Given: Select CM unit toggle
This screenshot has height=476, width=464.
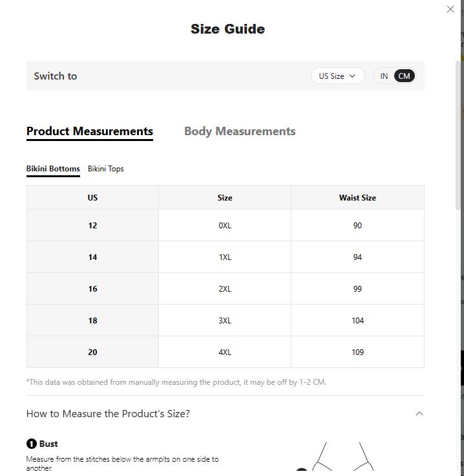Looking at the screenshot, I should tap(404, 76).
